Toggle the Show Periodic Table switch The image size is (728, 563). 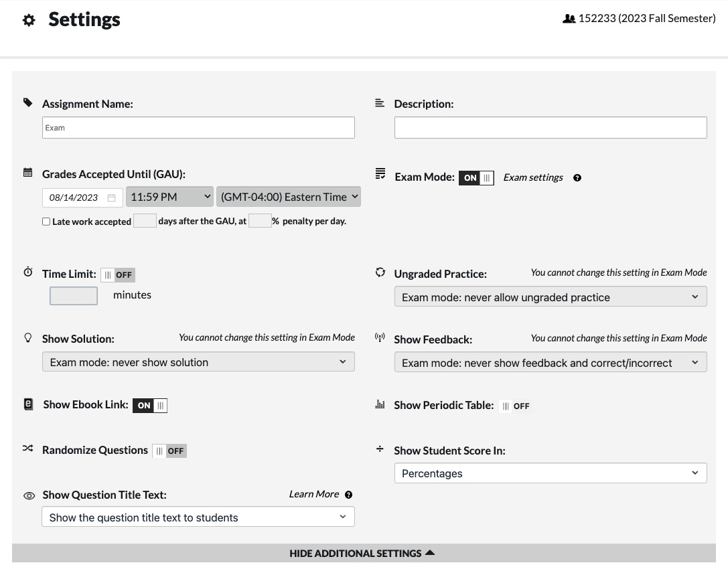(x=515, y=406)
